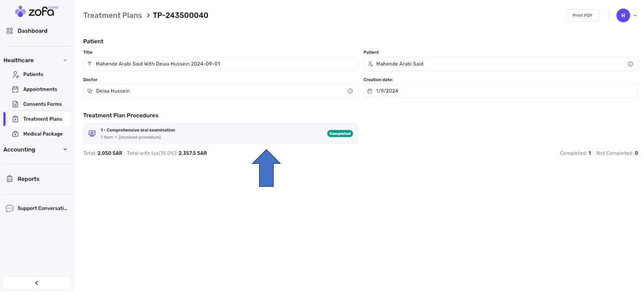The width and height of the screenshot is (644, 292).
Task: Open the Dashboard page
Action: [32, 31]
